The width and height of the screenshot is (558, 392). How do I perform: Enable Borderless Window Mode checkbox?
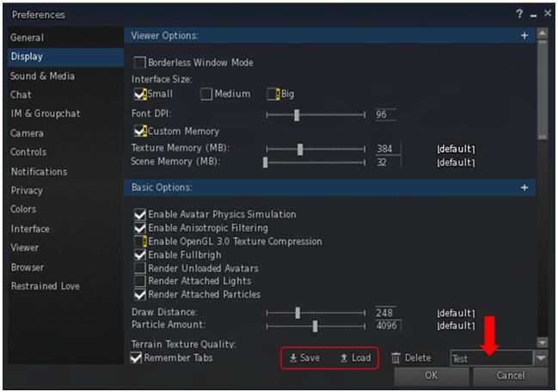coord(139,63)
